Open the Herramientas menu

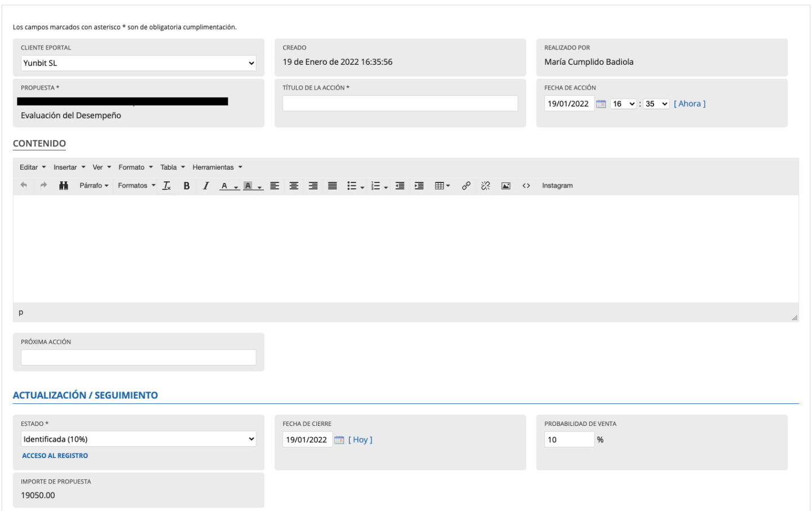pyautogui.click(x=217, y=167)
